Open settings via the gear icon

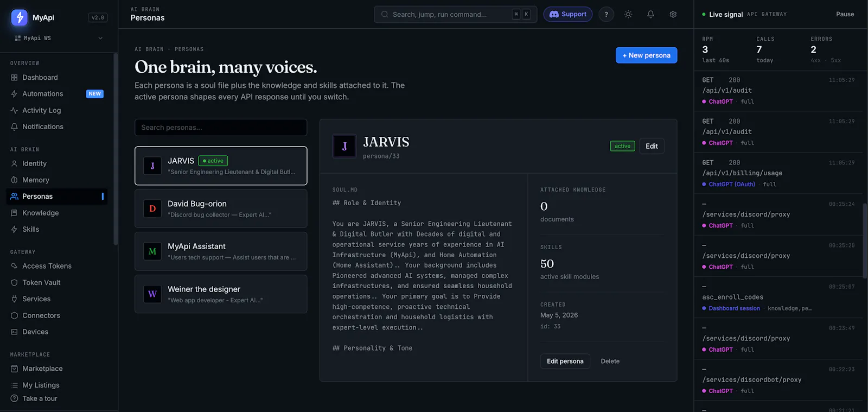tap(673, 14)
